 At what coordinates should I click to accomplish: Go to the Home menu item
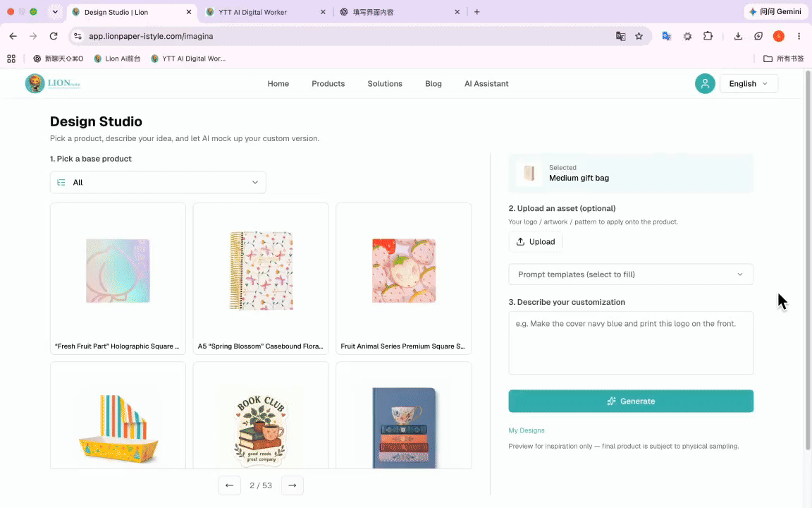click(278, 83)
